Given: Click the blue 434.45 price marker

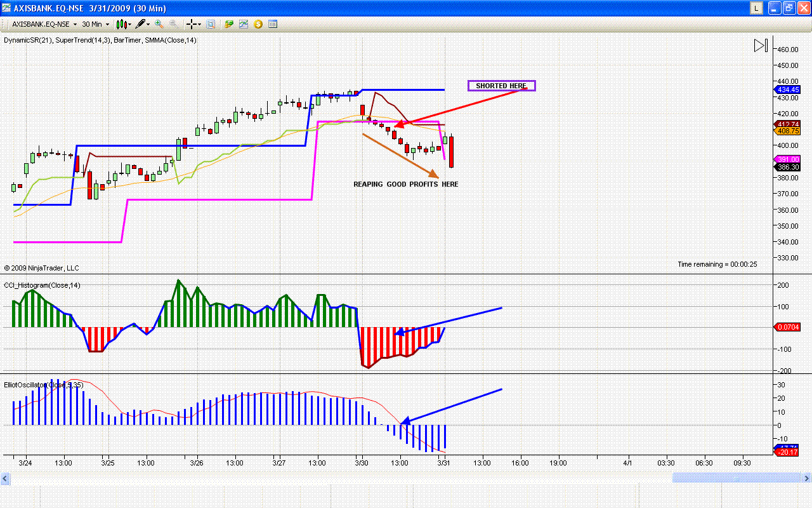Looking at the screenshot, I should click(787, 90).
